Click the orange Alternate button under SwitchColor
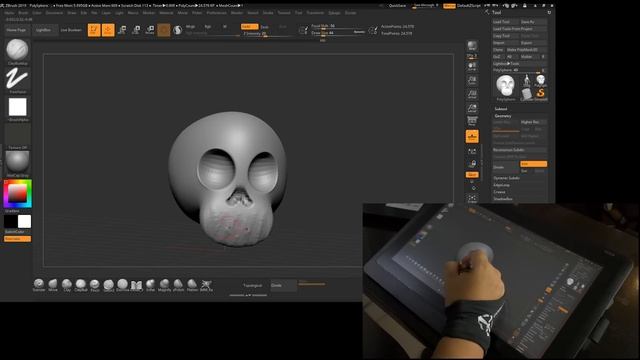This screenshot has width=640, height=360. 17,239
